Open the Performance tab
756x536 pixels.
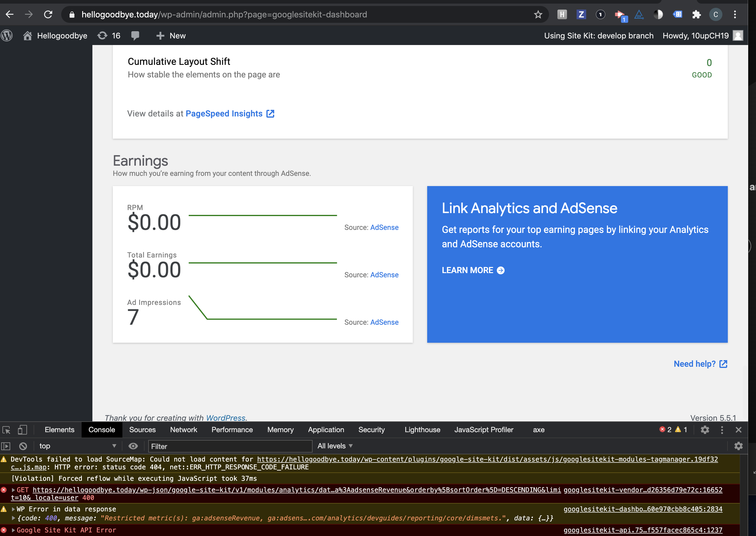(x=232, y=430)
